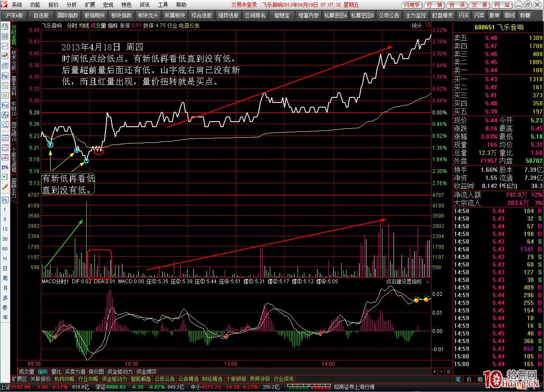Click the Fiz sidebar icon

pyautogui.click(x=5, y=105)
